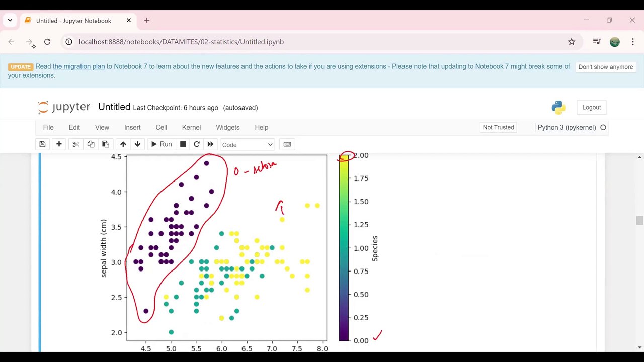Click the sepal width (cm) axis label
Screen dimensions: 644x362
click(104, 248)
